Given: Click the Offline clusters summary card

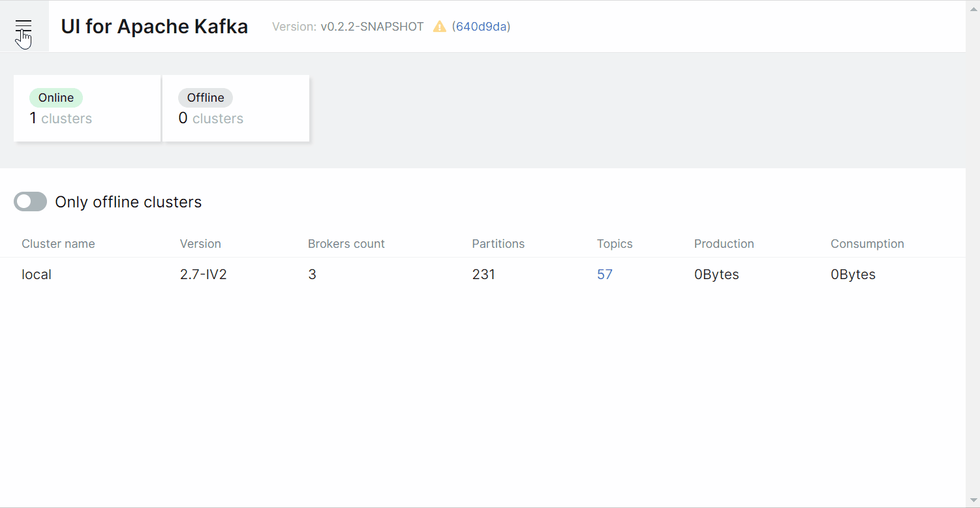Looking at the screenshot, I should tap(236, 108).
